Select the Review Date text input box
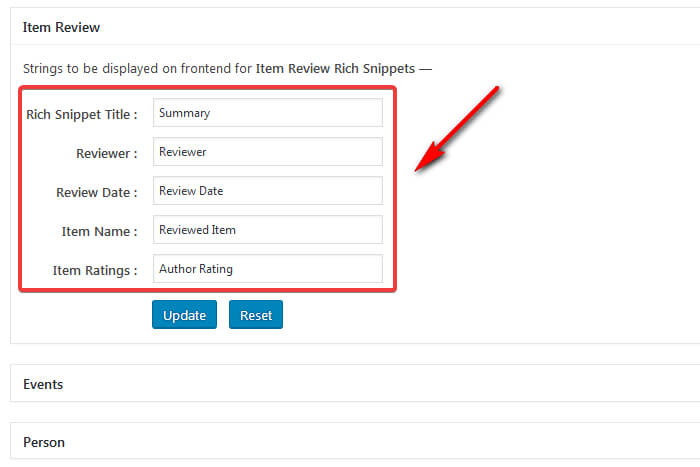This screenshot has height=467, width=700. [x=267, y=191]
